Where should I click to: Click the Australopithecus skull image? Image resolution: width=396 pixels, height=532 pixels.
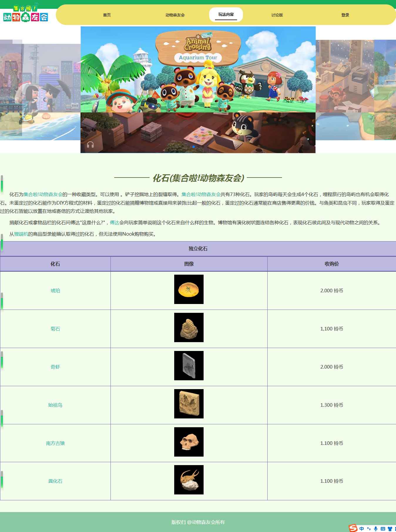click(189, 442)
